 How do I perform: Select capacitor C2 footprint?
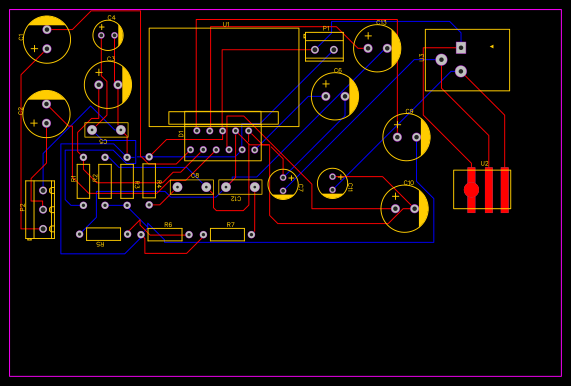coord(47,114)
